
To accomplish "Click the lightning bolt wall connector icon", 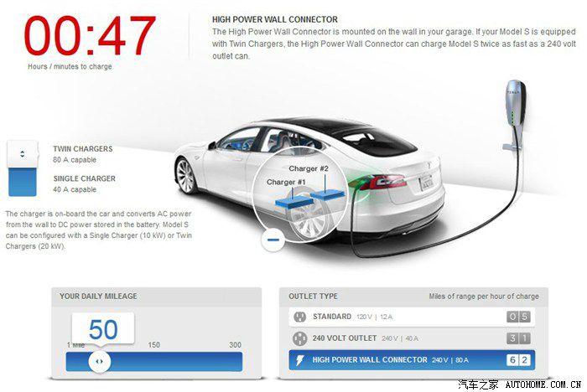I will pyautogui.click(x=300, y=360).
